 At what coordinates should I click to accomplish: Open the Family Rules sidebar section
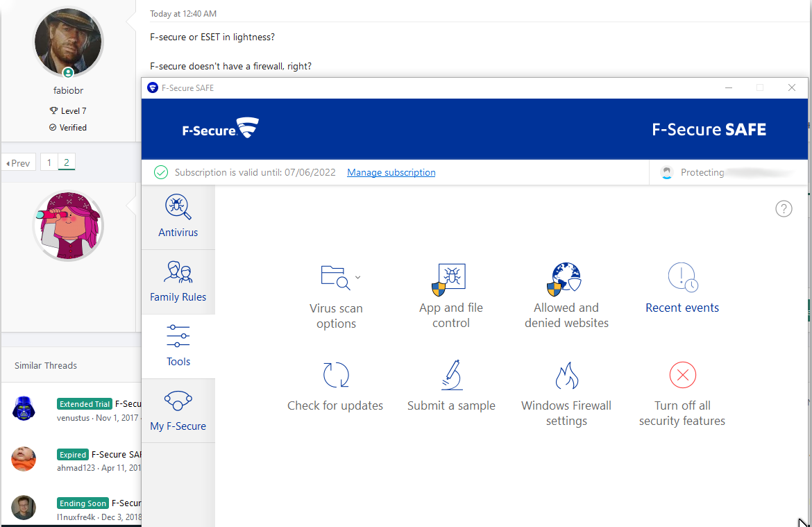178,282
